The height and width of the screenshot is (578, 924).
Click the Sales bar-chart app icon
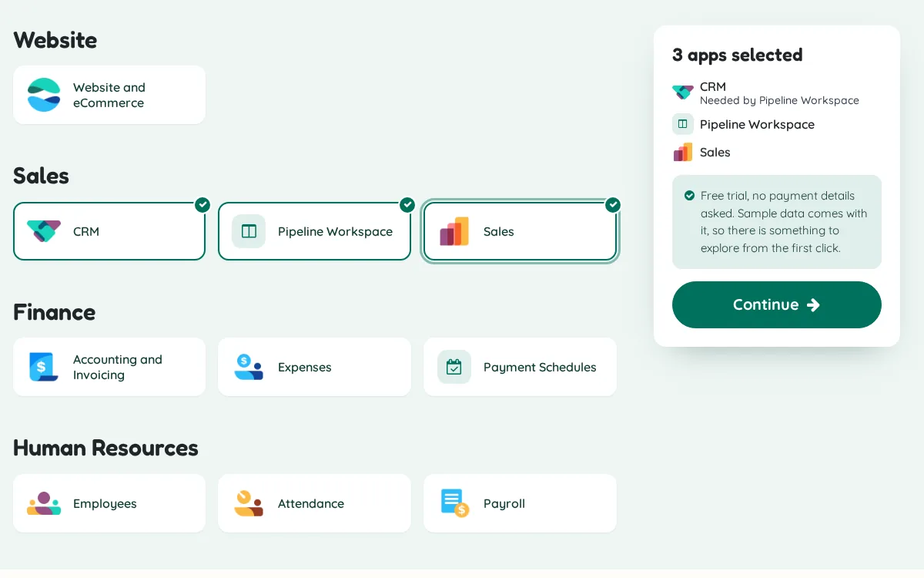[x=454, y=231]
